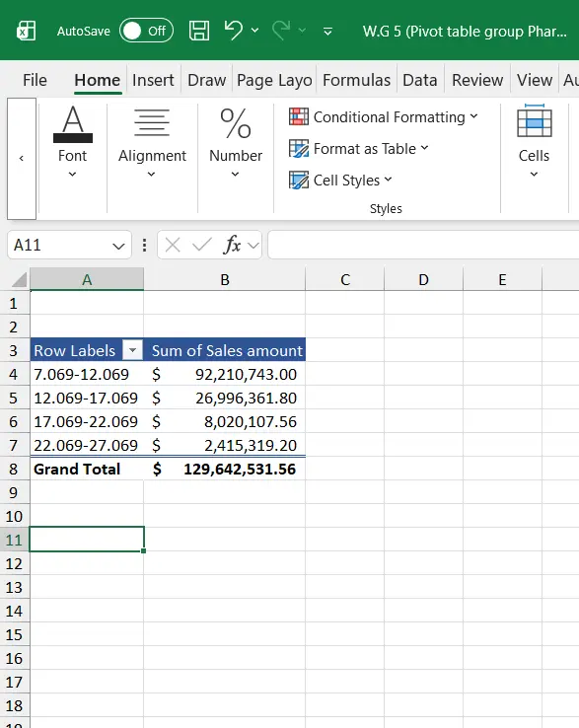Select row 3 header
579x728 pixels.
(x=14, y=350)
